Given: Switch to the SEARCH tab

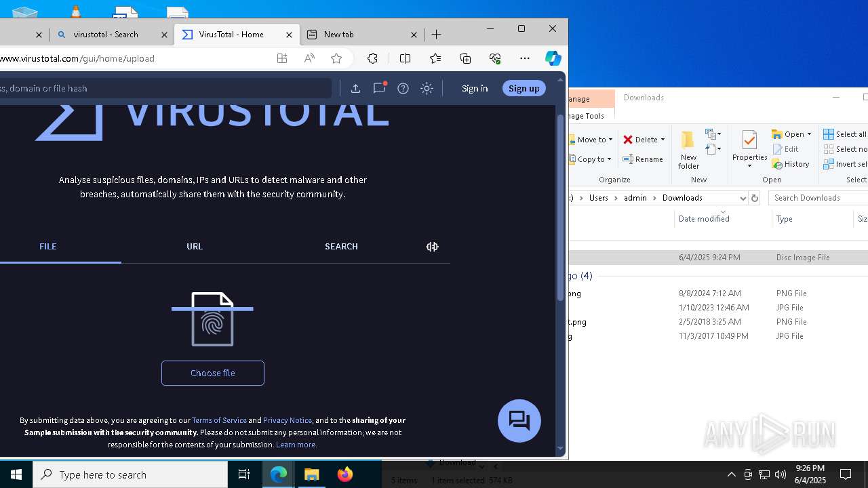Looking at the screenshot, I should (x=341, y=247).
